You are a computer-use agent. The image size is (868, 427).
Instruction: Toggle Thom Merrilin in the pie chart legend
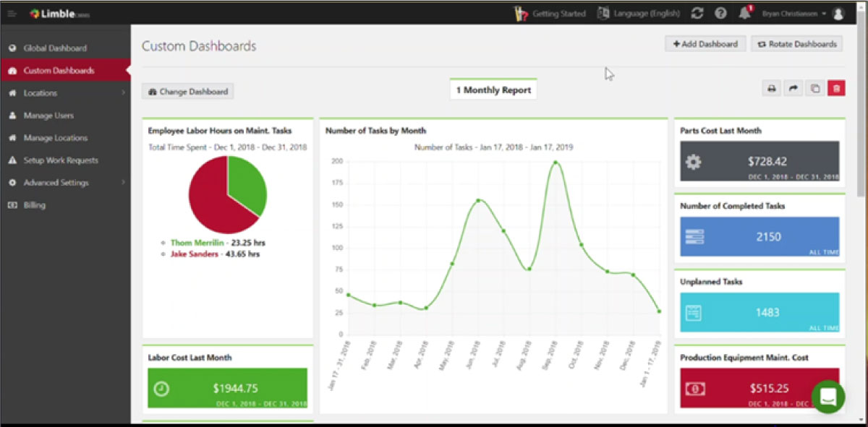(x=197, y=243)
